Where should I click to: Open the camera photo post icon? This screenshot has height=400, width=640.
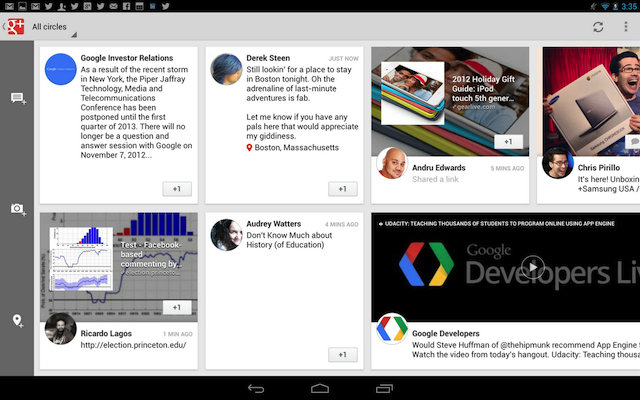pos(17,208)
